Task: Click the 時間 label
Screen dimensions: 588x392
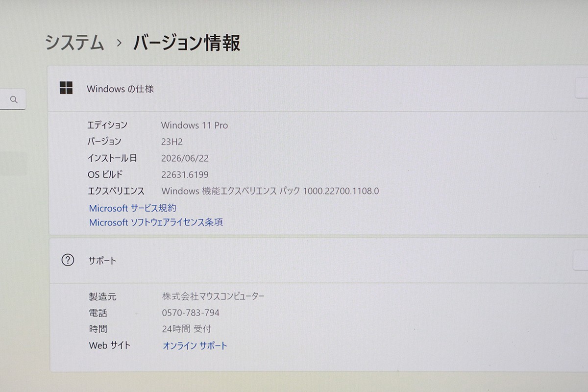Action: pos(98,329)
